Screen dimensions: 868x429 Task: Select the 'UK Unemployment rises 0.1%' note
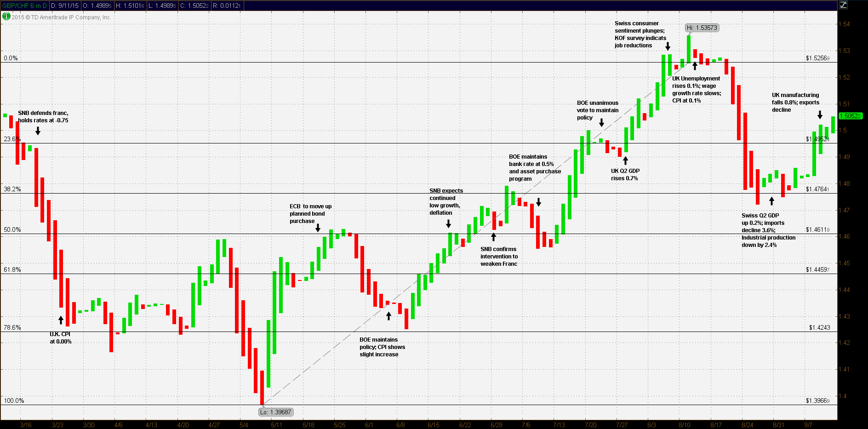pos(697,89)
